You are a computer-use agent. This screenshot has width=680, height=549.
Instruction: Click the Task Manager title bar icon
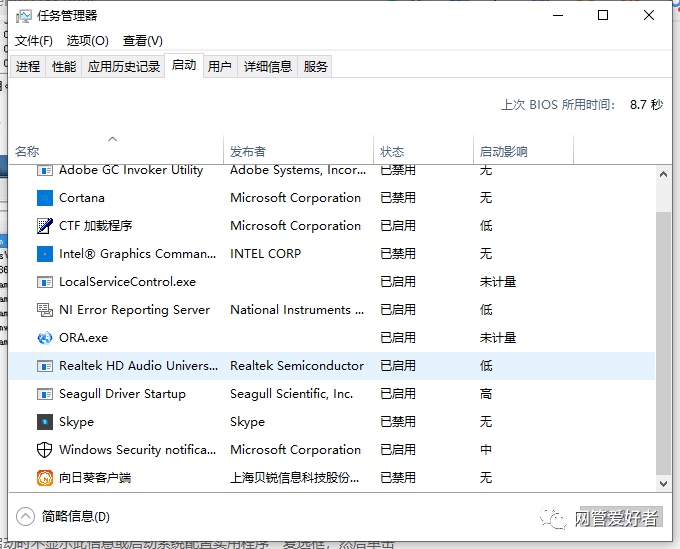pos(23,16)
